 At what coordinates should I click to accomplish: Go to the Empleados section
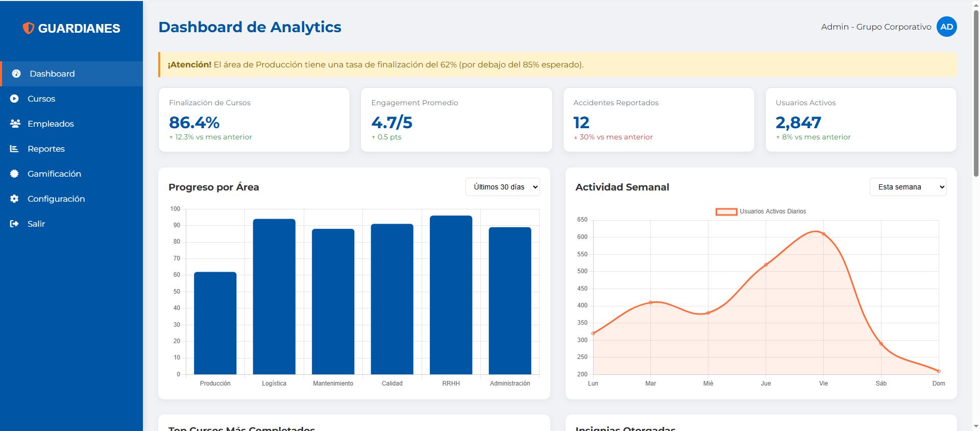(x=51, y=124)
